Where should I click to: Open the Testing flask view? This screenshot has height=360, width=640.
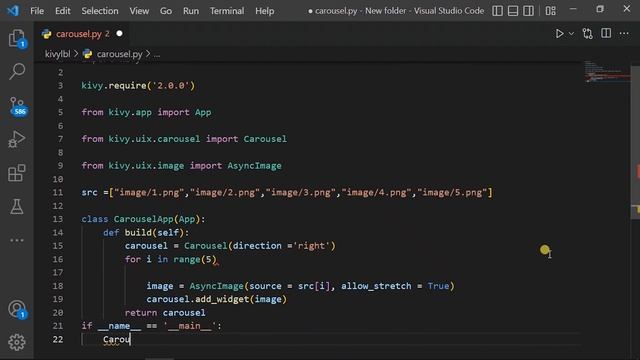pos(17,207)
